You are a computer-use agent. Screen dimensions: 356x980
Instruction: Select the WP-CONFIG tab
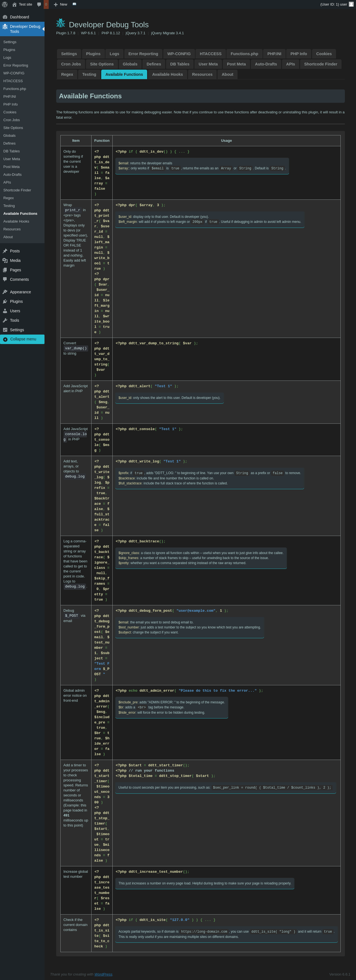point(179,54)
